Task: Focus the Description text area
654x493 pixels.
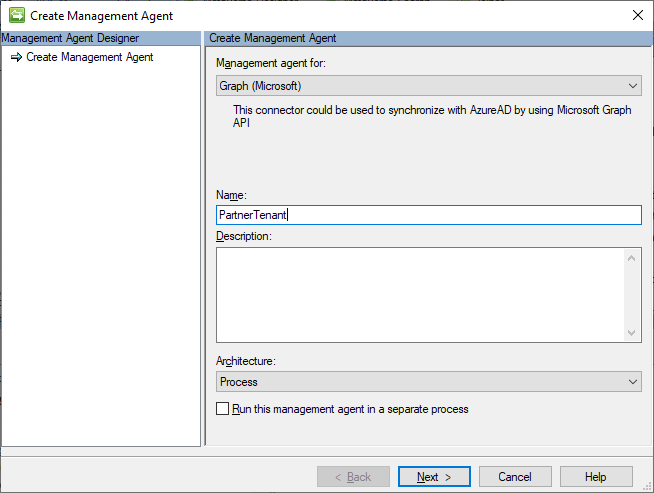Action: (x=420, y=295)
